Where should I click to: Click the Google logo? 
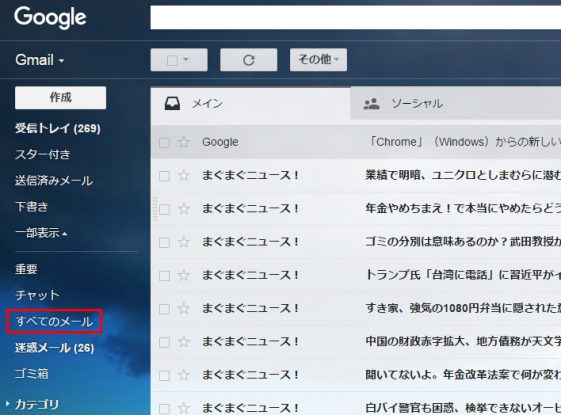coord(50,18)
